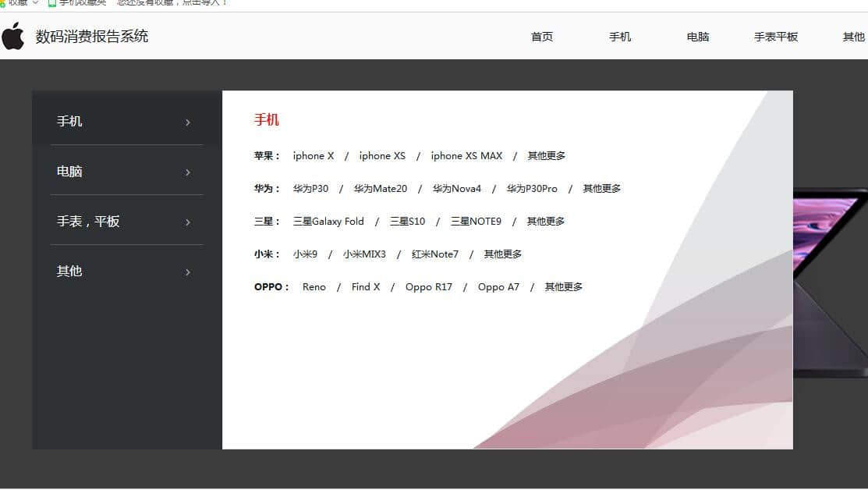Open the 华为Mate20 link
The width and height of the screenshot is (868, 490).
[x=380, y=189]
